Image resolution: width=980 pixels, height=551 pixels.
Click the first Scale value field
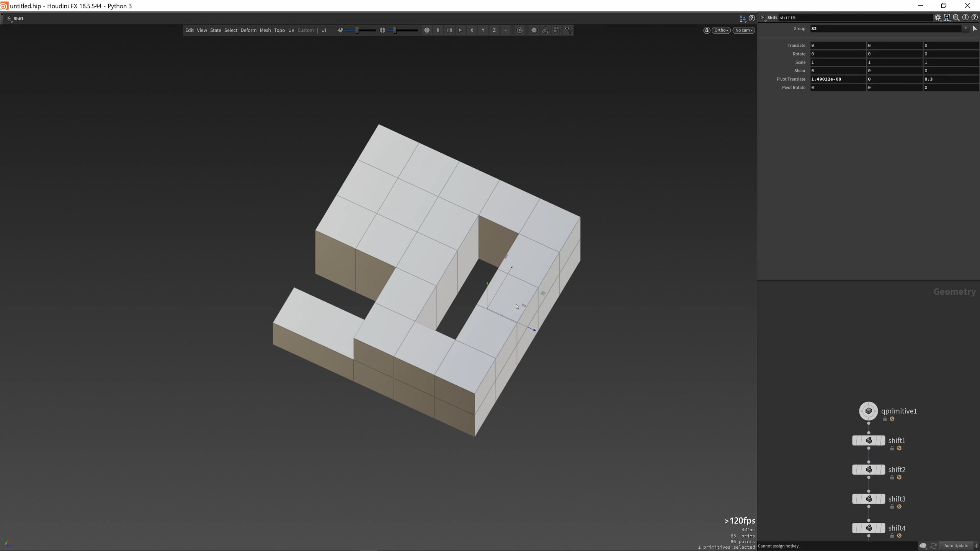pyautogui.click(x=838, y=62)
